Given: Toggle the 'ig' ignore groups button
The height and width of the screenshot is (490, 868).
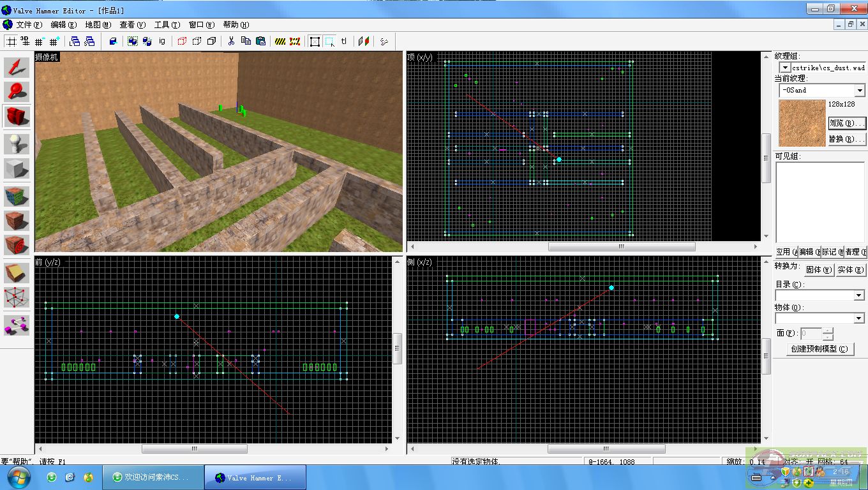Looking at the screenshot, I should pyautogui.click(x=162, y=41).
